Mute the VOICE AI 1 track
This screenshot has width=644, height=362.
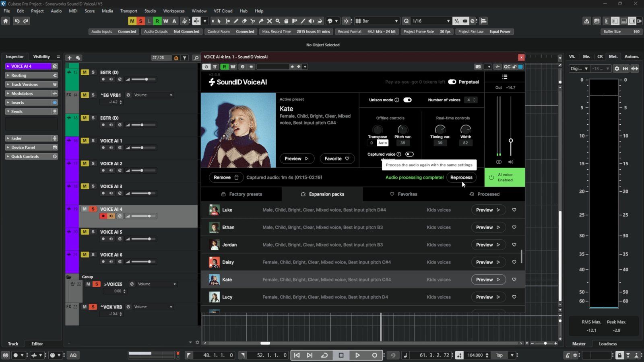(x=85, y=141)
